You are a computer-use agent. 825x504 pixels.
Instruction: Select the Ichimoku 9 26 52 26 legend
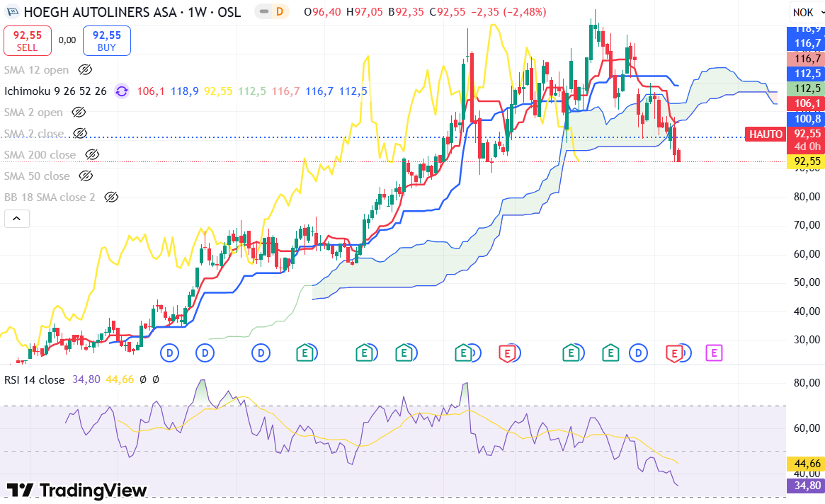(55, 91)
